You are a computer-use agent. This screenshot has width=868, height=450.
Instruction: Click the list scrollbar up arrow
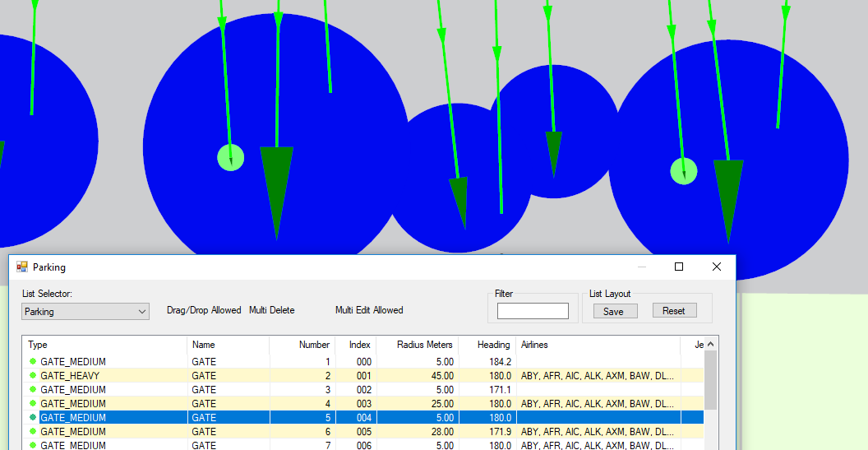click(x=711, y=344)
